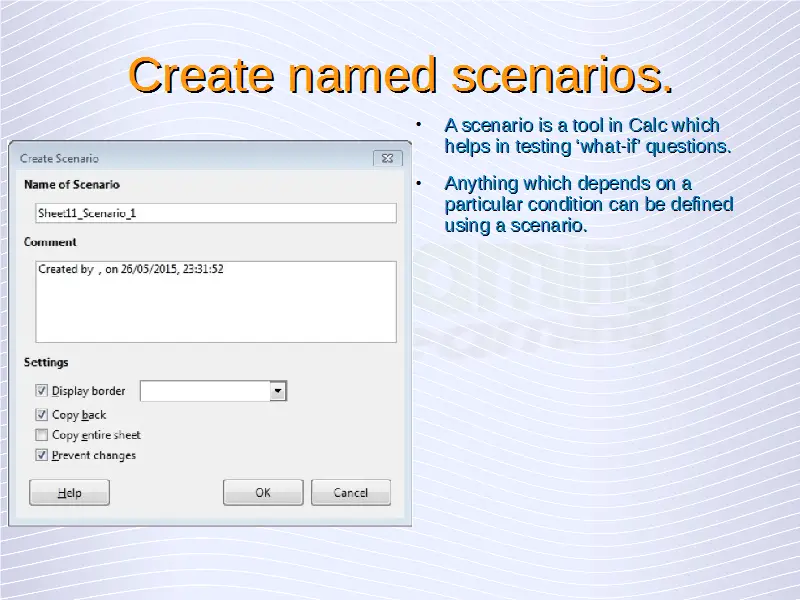Select the border color swatch box
The width and height of the screenshot is (800, 600).
[x=205, y=391]
